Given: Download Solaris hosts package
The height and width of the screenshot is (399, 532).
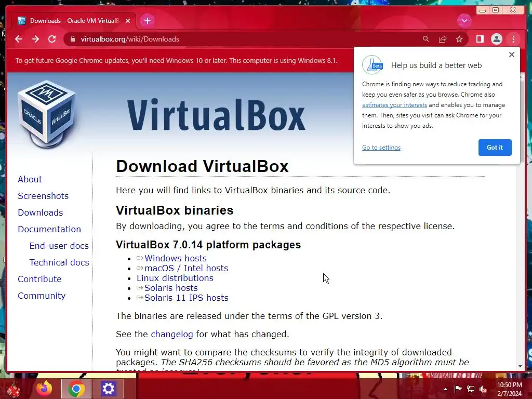Looking at the screenshot, I should tap(171, 288).
